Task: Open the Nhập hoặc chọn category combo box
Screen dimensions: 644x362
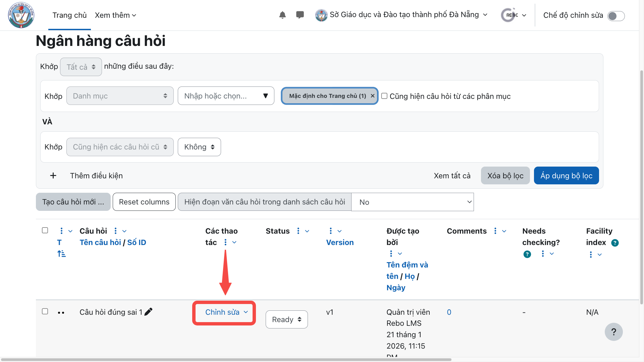Action: point(226,96)
